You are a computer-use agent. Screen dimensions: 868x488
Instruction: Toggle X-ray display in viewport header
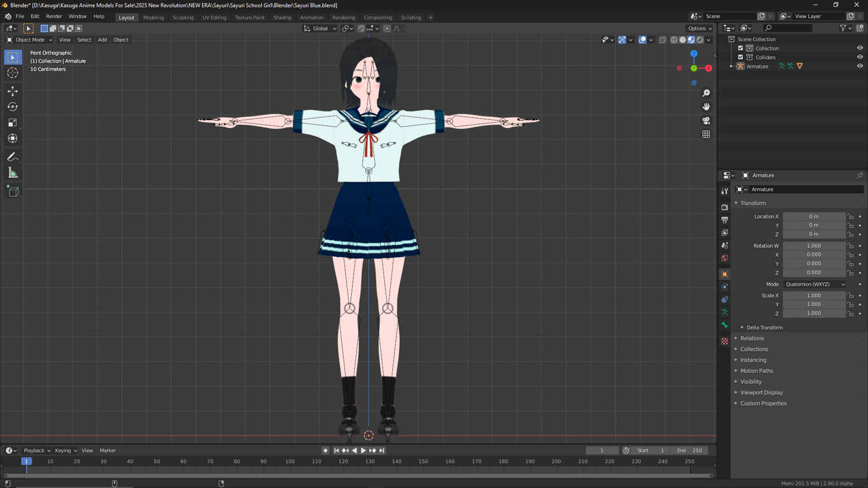click(x=663, y=40)
